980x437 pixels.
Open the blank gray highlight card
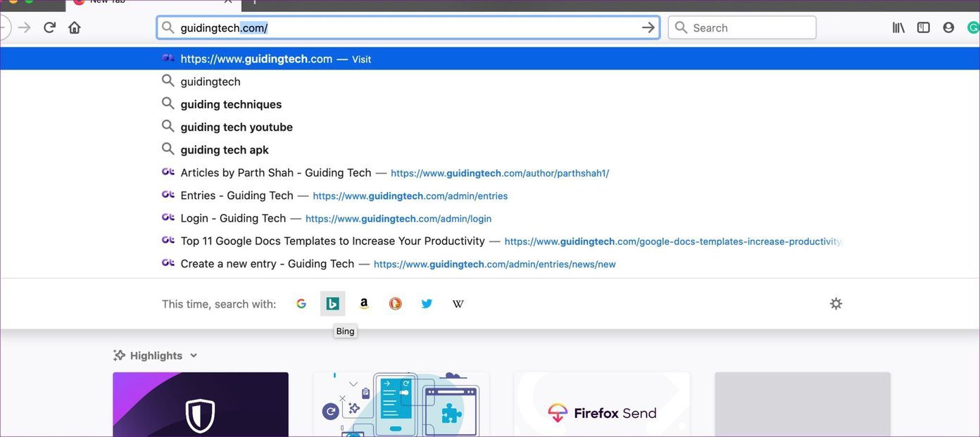pos(803,405)
